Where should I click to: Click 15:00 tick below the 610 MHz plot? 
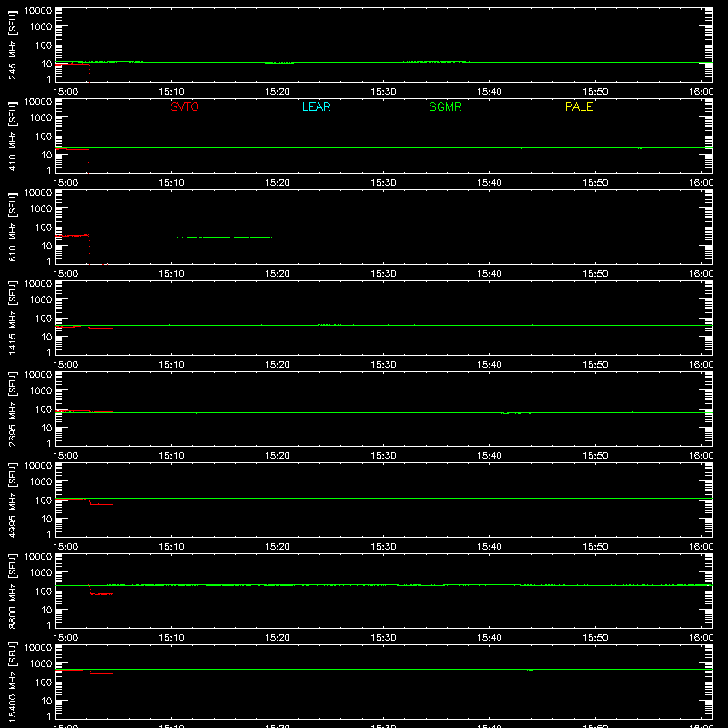[66, 274]
